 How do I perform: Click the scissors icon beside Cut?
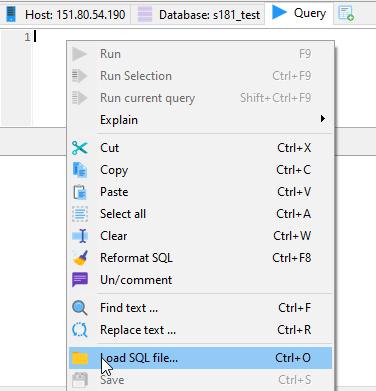(80, 148)
